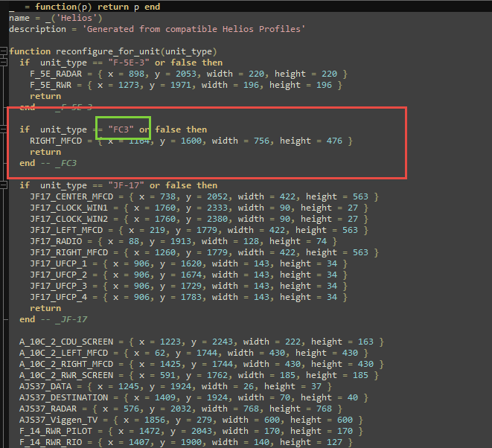Click the A_10C_2_LEFT_MFCD line
This screenshot has width=492, height=448.
pos(194,353)
